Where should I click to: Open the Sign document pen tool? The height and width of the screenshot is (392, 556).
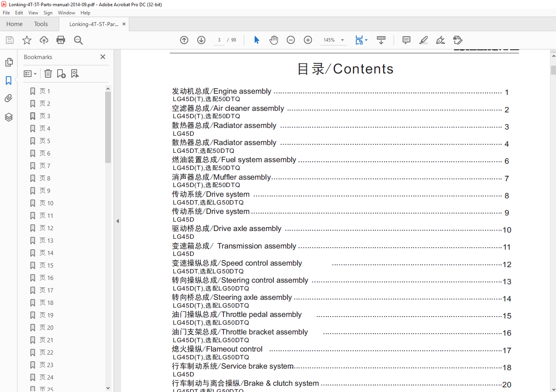pos(440,40)
